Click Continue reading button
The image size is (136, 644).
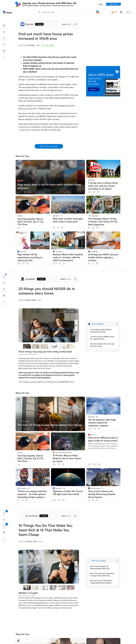(49, 146)
